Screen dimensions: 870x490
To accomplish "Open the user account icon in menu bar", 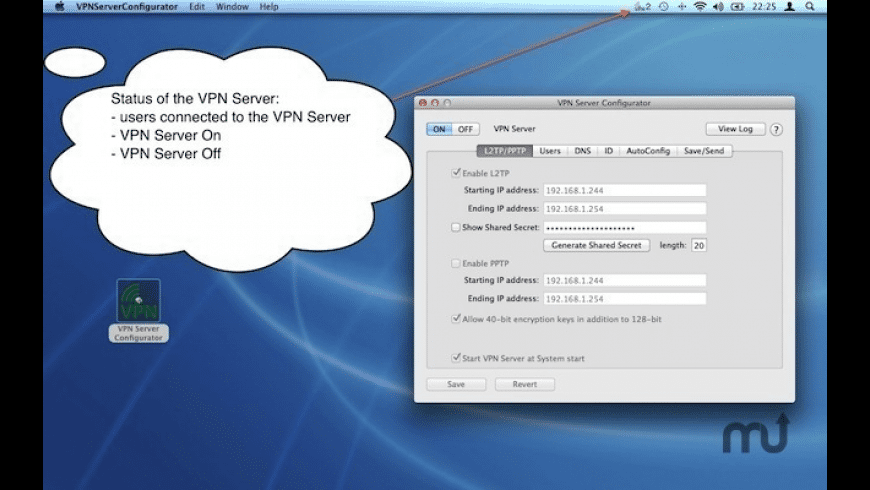I will 790,7.
